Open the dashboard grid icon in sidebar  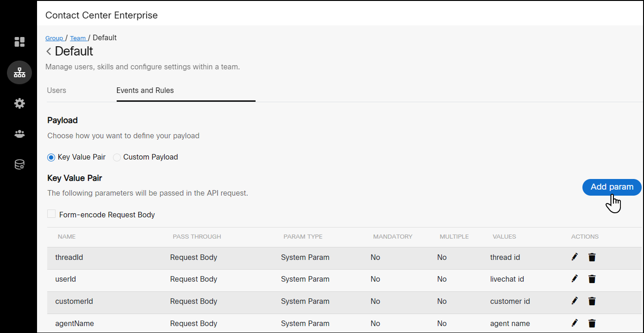point(19,42)
